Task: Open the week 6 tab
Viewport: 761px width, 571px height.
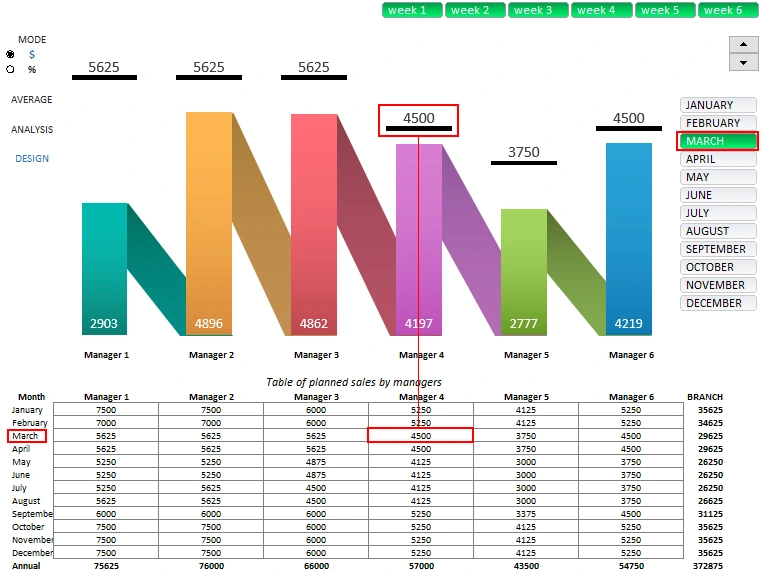Action: (728, 10)
